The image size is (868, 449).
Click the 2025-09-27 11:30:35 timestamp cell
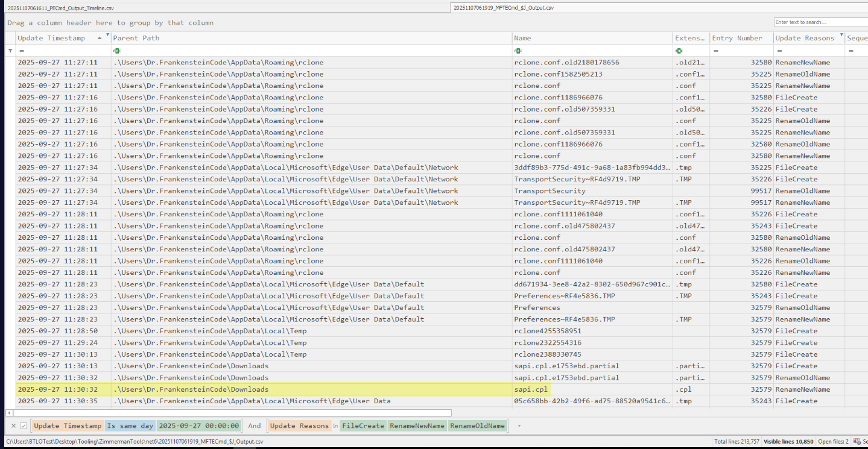[63, 401]
